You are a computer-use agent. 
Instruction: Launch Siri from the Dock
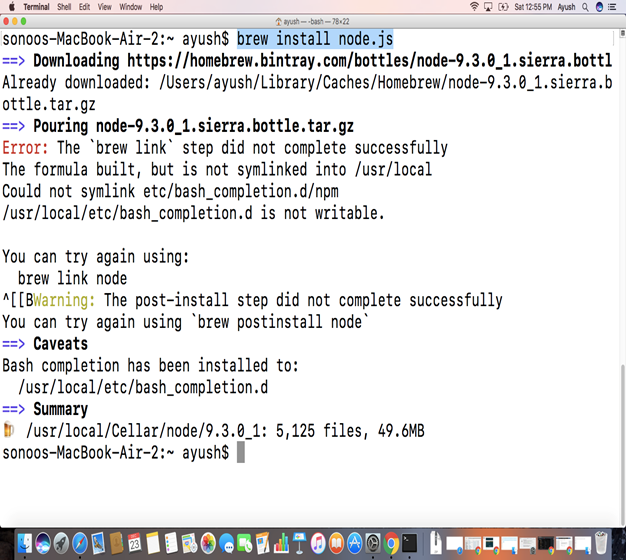[x=43, y=544]
